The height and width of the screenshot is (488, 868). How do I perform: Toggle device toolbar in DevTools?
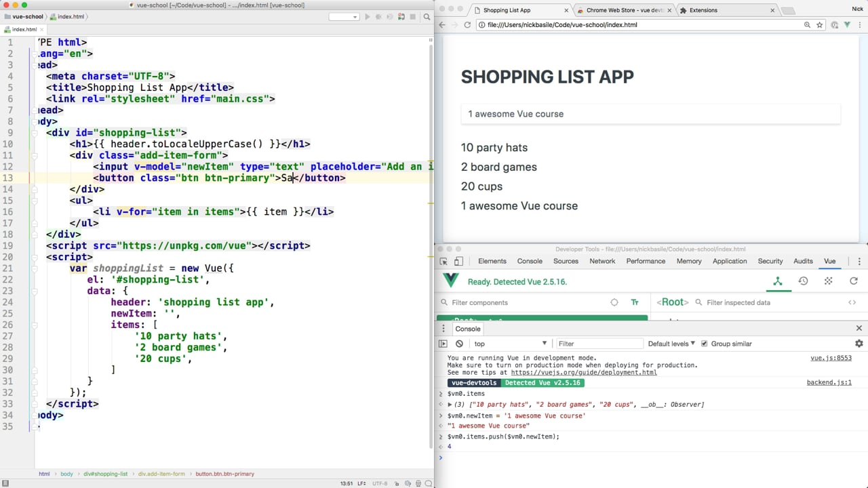458,261
